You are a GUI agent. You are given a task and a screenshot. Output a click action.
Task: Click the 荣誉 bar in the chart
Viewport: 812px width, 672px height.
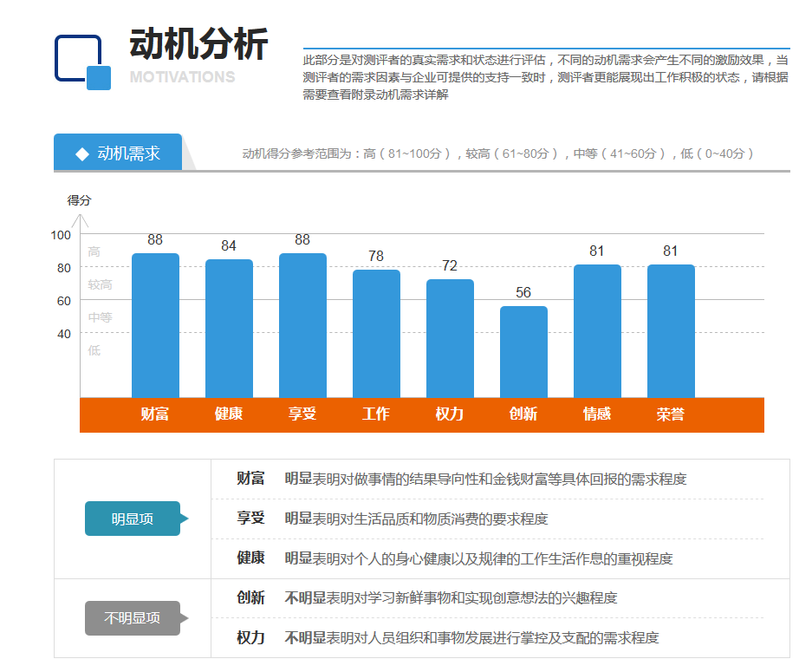click(671, 330)
